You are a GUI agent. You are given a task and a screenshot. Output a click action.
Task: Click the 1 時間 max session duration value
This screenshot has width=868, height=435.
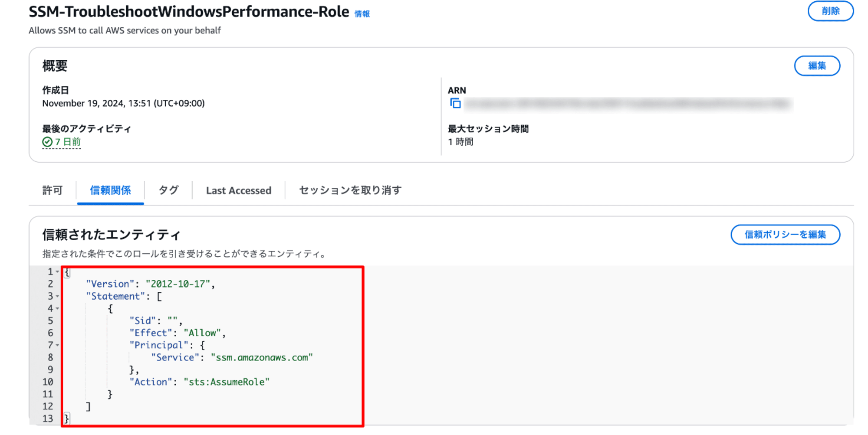pyautogui.click(x=460, y=142)
